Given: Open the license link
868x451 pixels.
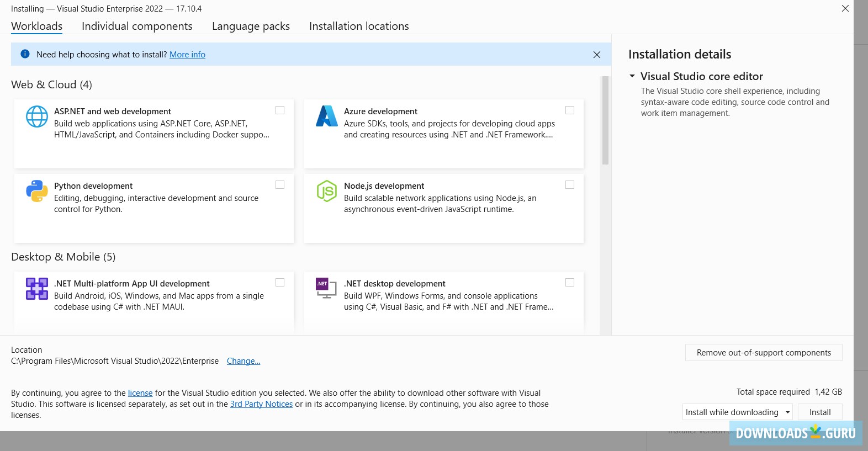Looking at the screenshot, I should [140, 393].
